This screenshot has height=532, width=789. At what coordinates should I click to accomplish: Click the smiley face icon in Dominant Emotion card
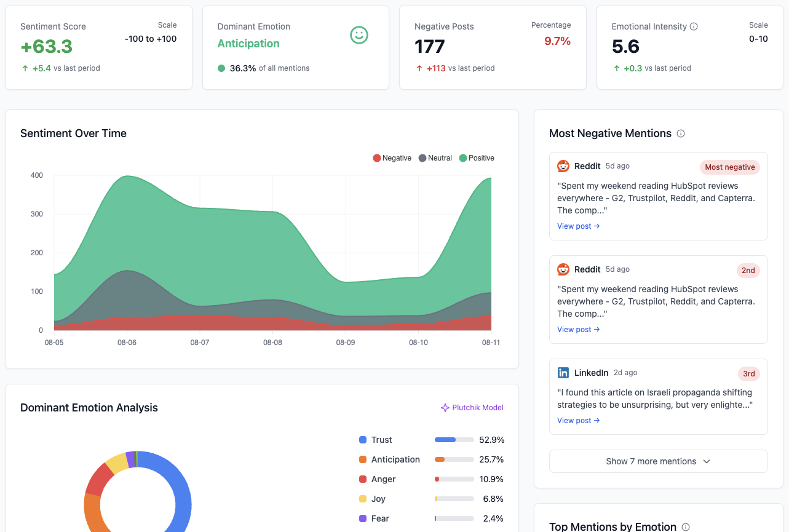359,36
